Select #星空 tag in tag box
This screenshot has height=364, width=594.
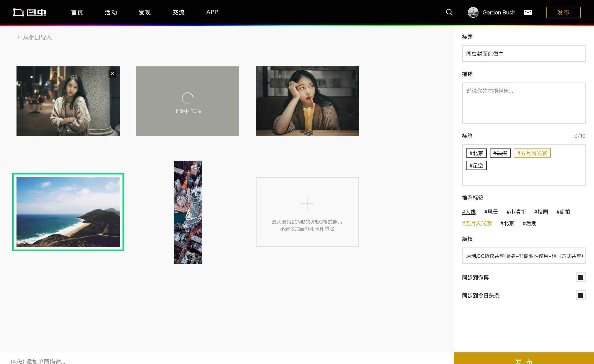pos(476,165)
